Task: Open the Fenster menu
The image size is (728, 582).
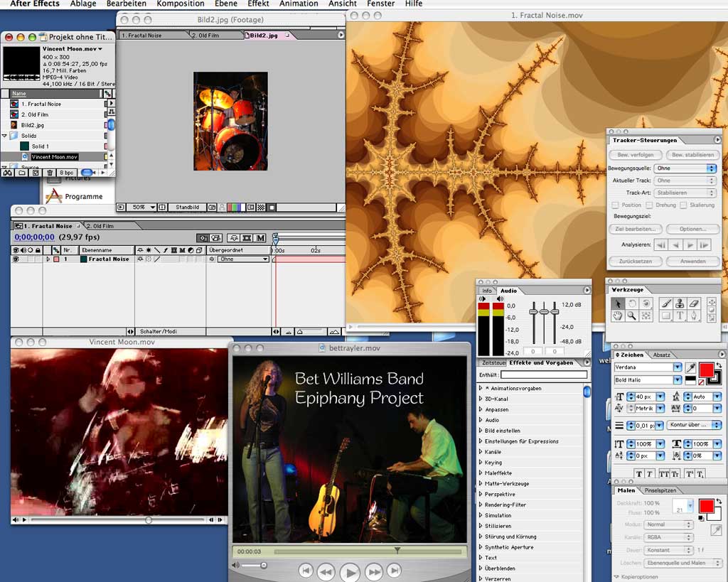Action: pos(381,4)
